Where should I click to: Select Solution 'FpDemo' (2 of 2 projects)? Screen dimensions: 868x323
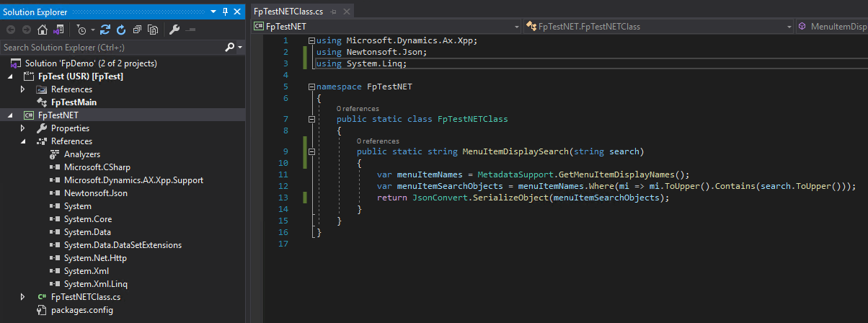click(91, 63)
